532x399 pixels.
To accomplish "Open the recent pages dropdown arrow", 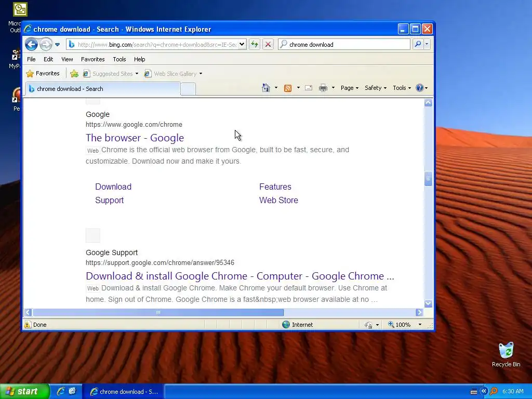I will (x=57, y=45).
